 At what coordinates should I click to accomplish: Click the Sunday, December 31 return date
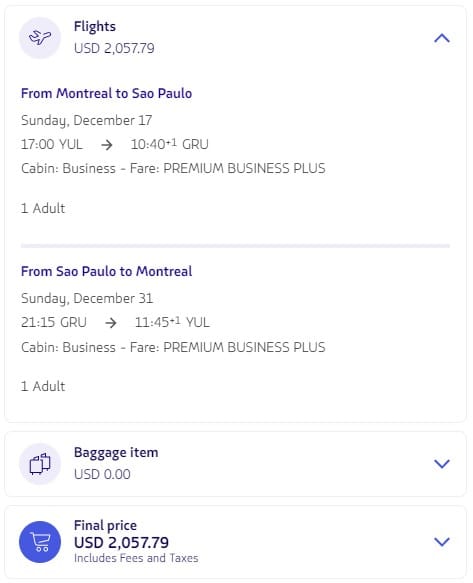pyautogui.click(x=87, y=299)
